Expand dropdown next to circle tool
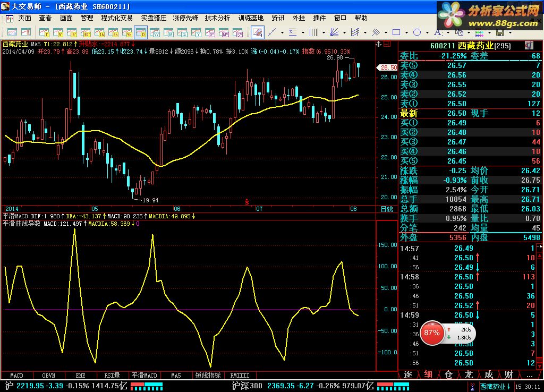Viewport: 544px width, 392px height. coord(427,32)
